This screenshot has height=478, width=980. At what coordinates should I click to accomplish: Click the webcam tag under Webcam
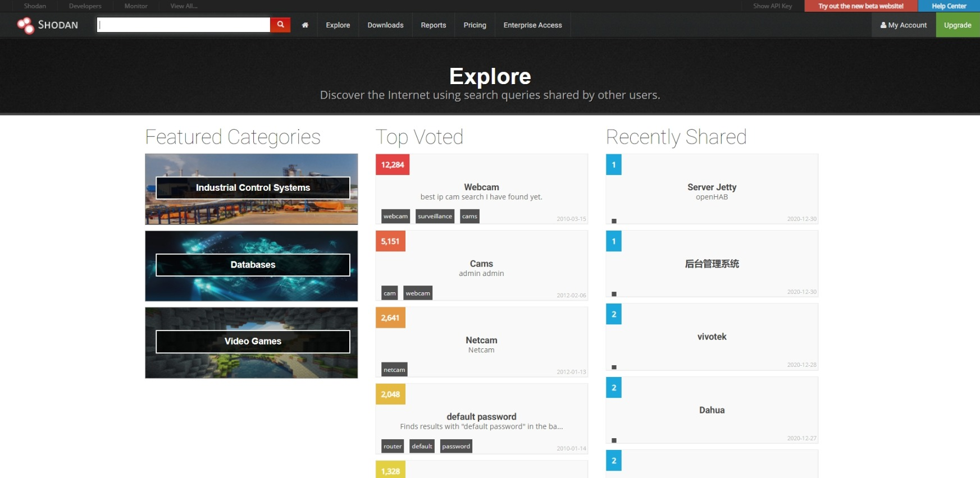click(396, 217)
